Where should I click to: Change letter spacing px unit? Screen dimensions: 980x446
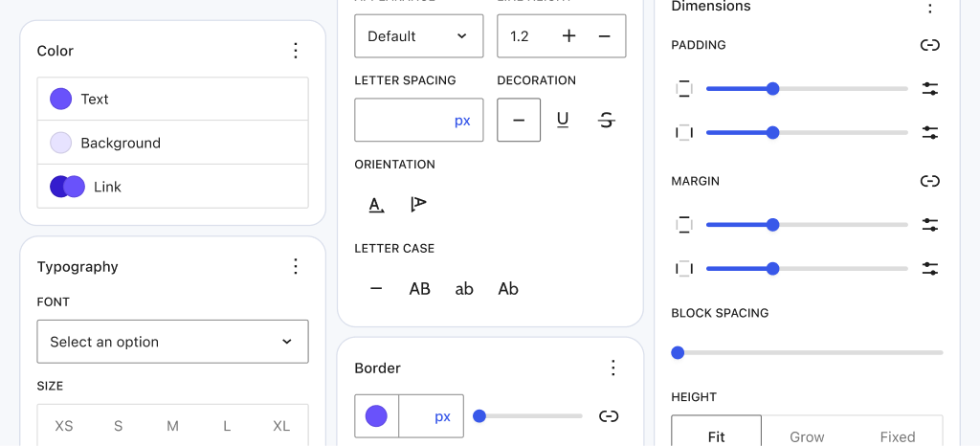point(462,121)
